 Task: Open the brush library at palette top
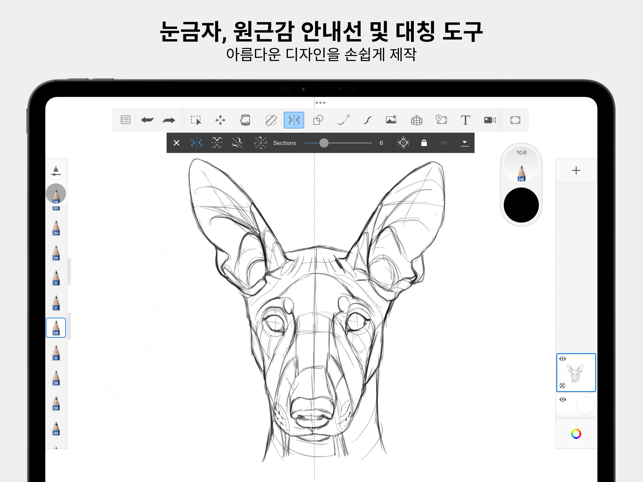pos(56,171)
